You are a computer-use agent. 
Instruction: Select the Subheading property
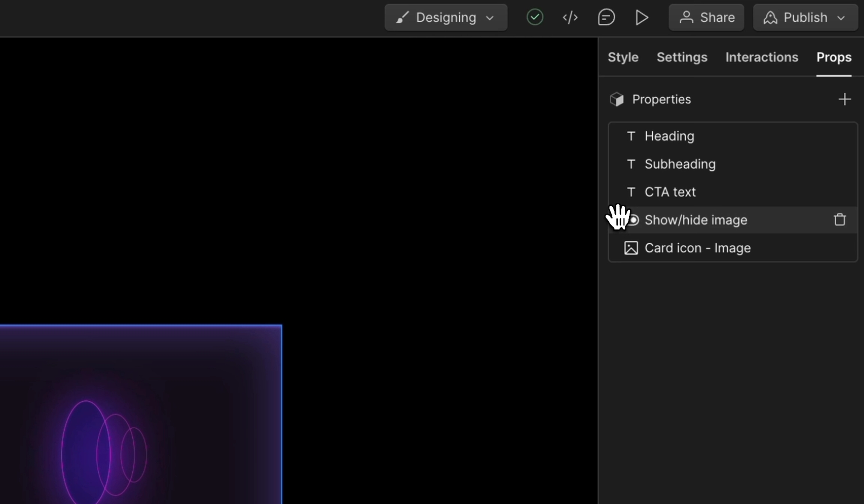pos(680,164)
